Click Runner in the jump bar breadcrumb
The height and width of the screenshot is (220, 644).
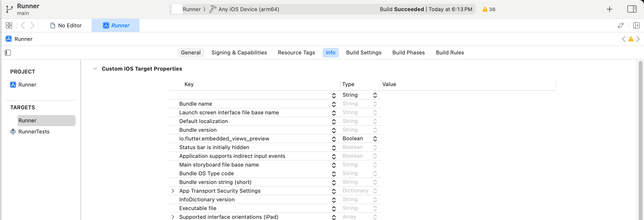click(23, 39)
